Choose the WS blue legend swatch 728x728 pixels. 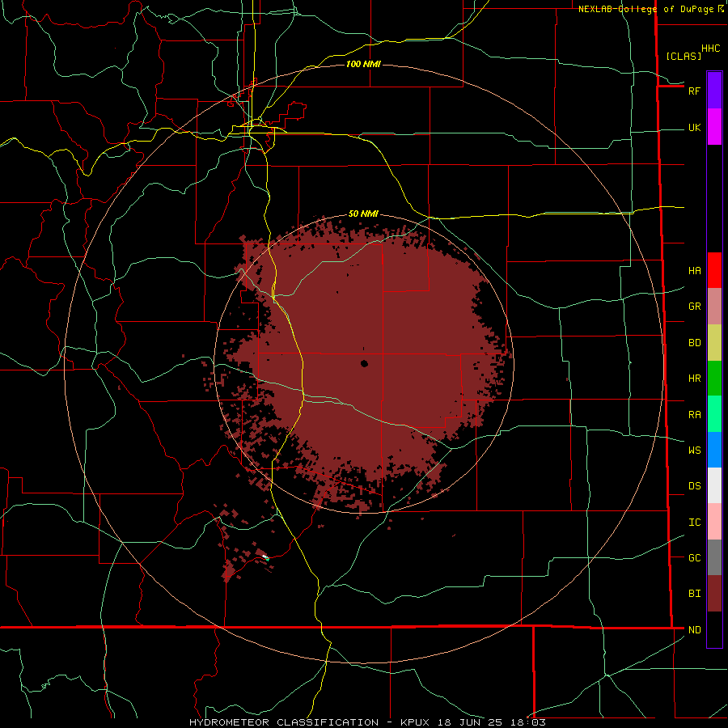[714, 450]
